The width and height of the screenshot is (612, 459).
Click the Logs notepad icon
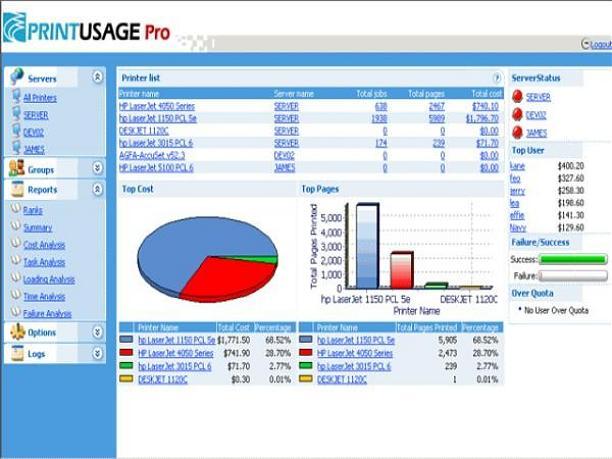pyautogui.click(x=17, y=353)
